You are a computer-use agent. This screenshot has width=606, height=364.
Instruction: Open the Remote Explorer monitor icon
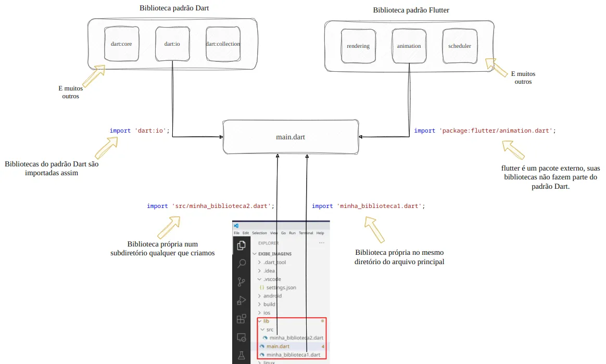coord(242,337)
